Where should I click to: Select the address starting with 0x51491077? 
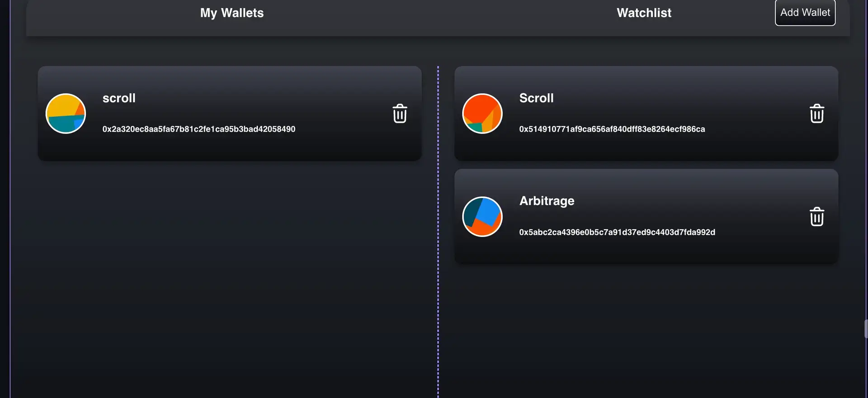pyautogui.click(x=612, y=129)
